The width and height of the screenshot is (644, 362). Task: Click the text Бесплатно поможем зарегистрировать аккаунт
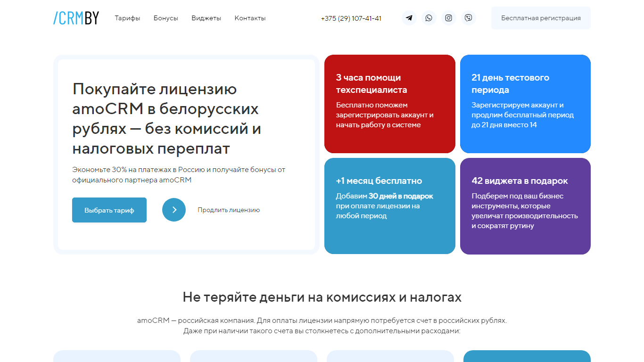pos(385,115)
